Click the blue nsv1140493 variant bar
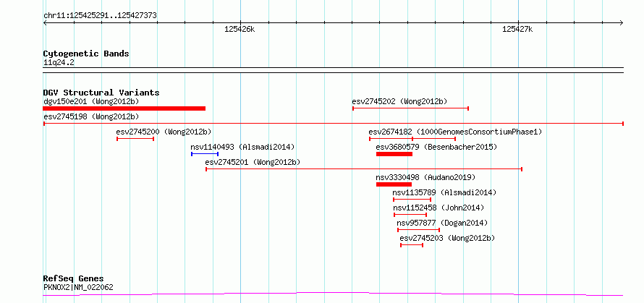Screen dimensions: 644x303 pos(205,154)
